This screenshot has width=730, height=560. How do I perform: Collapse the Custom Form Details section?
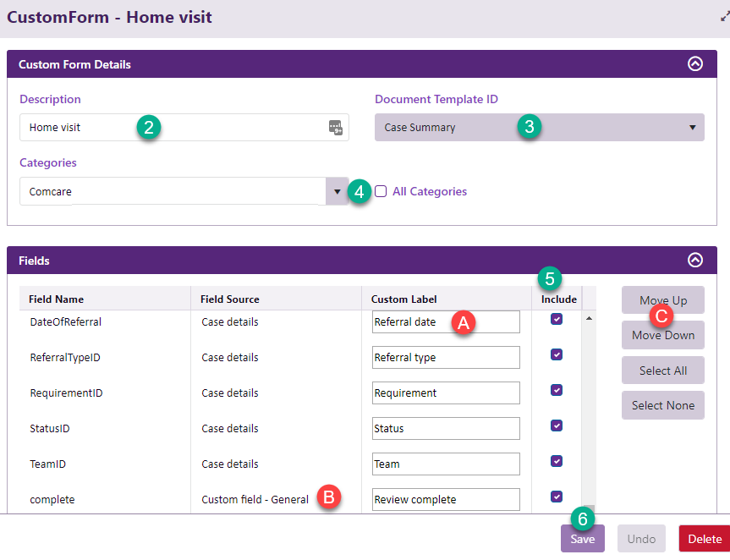click(695, 64)
